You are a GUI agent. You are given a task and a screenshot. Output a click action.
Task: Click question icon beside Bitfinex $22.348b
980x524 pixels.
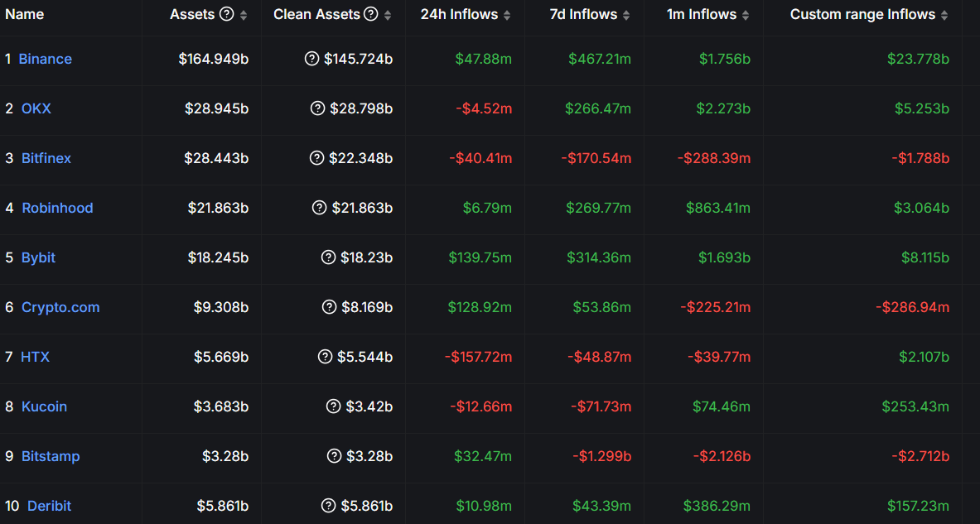[317, 158]
